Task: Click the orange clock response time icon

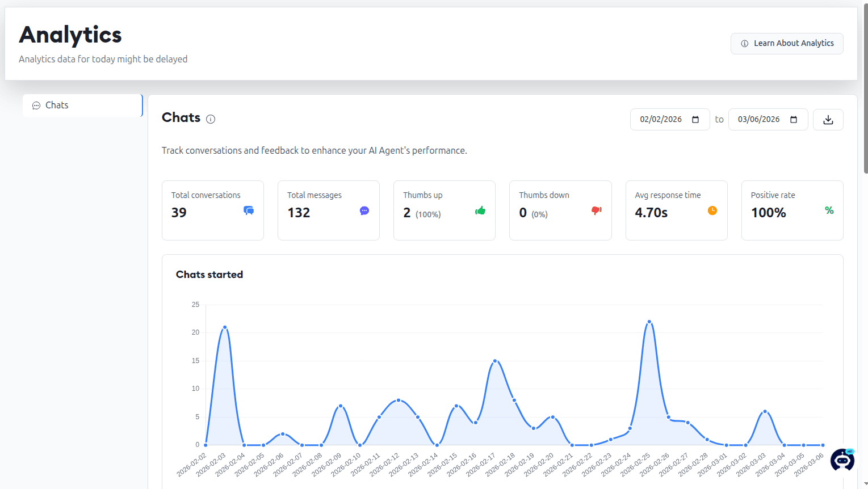Action: coord(712,210)
